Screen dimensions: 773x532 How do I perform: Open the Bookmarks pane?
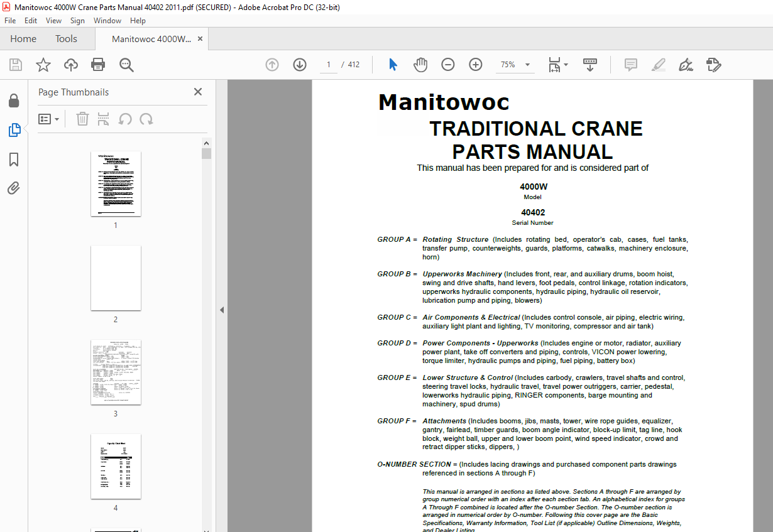coord(14,160)
